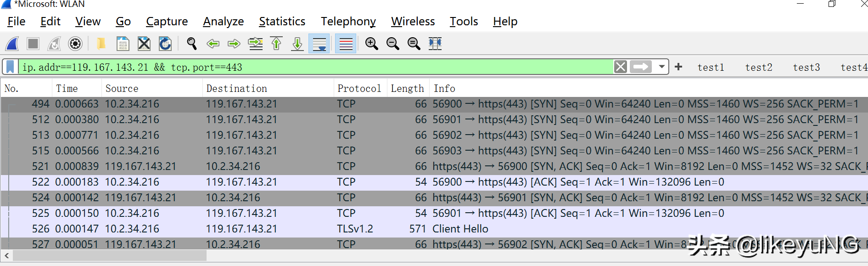
Task: Sort by the No. column header
Action: coord(26,88)
